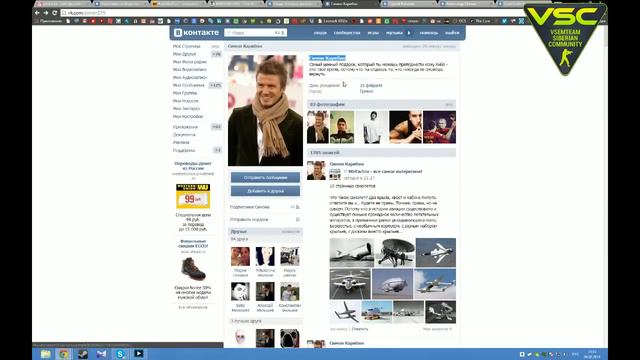Click the browser back arrow
The image size is (640, 360).
click(x=37, y=13)
